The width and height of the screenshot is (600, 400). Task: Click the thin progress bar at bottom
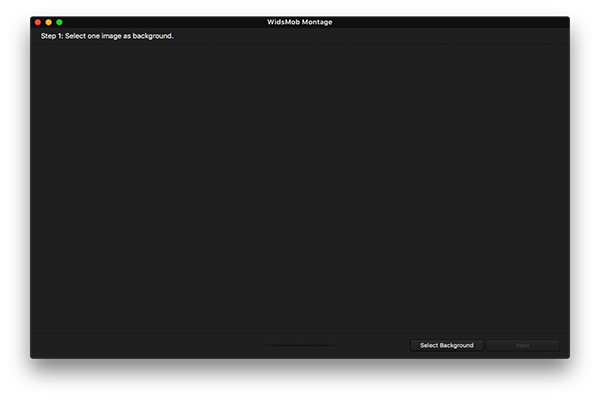point(300,346)
